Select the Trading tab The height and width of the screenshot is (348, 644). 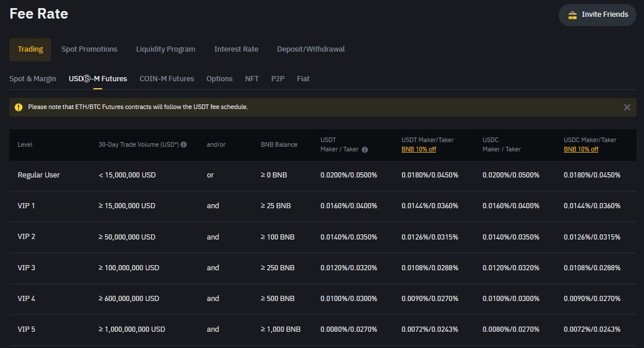click(x=30, y=50)
